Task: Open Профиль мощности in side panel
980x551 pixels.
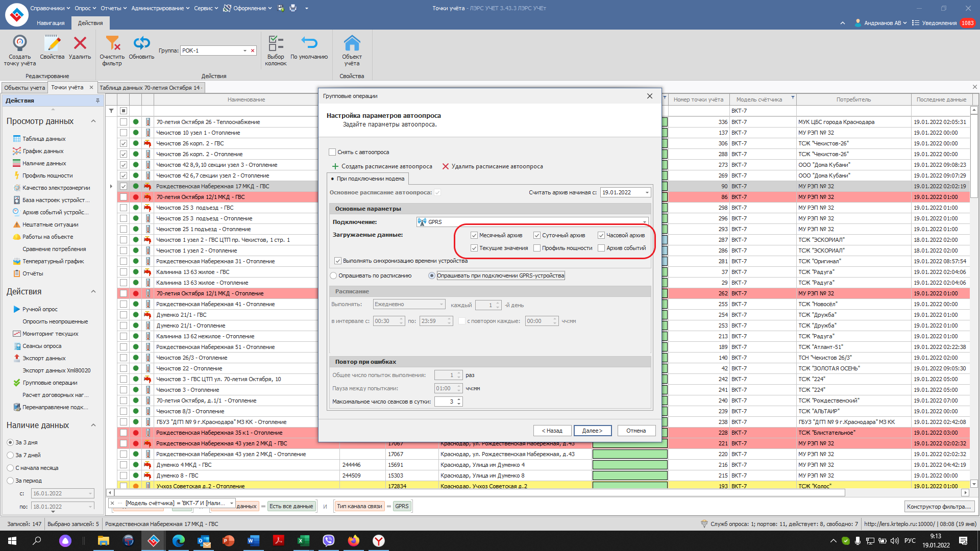Action: (47, 176)
